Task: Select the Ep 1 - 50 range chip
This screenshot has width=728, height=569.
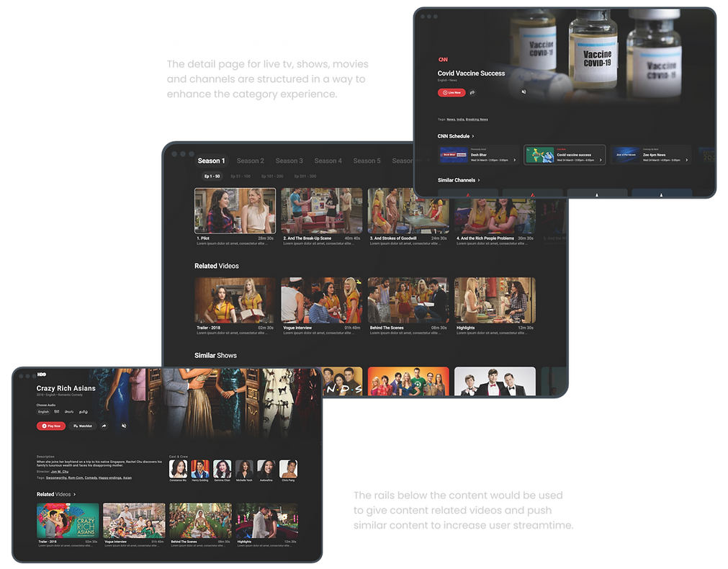Action: (x=212, y=176)
